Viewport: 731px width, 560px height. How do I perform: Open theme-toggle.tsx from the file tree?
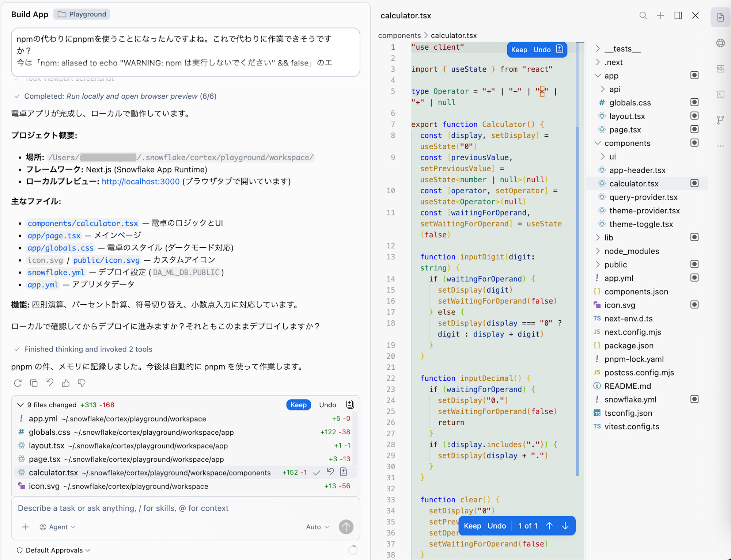(641, 224)
